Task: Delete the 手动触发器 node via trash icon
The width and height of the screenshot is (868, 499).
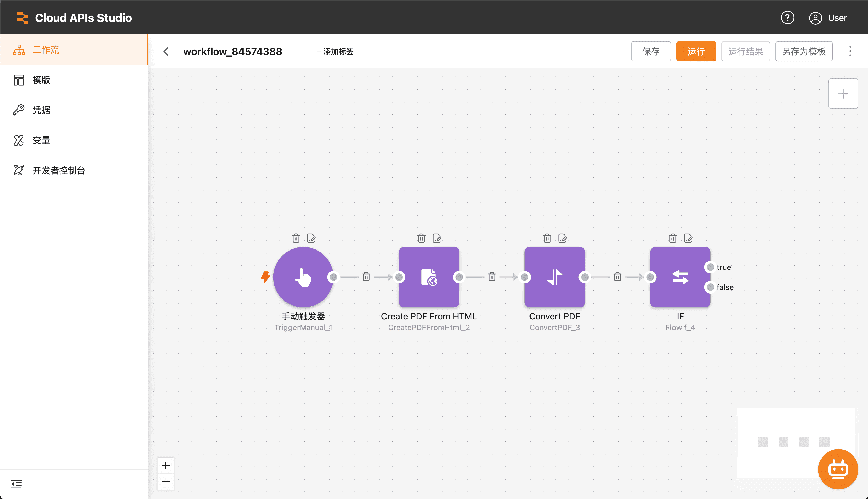Action: [x=296, y=238]
